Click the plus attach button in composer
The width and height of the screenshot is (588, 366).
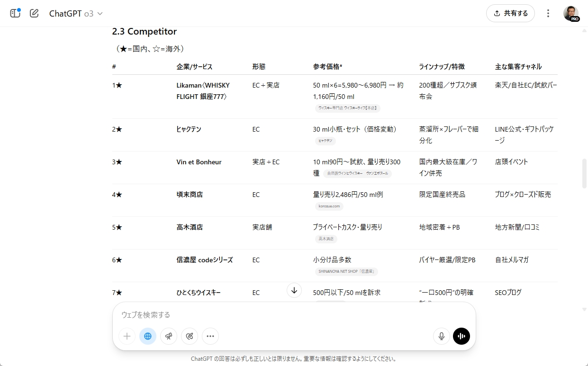click(x=127, y=336)
